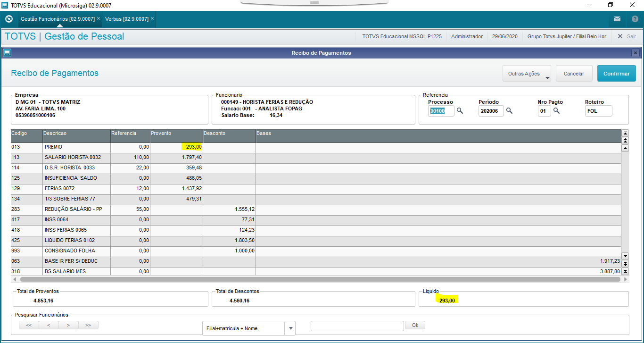Screen dimensions: 644x343
Task: Focus the Periodo input field
Action: 491,111
